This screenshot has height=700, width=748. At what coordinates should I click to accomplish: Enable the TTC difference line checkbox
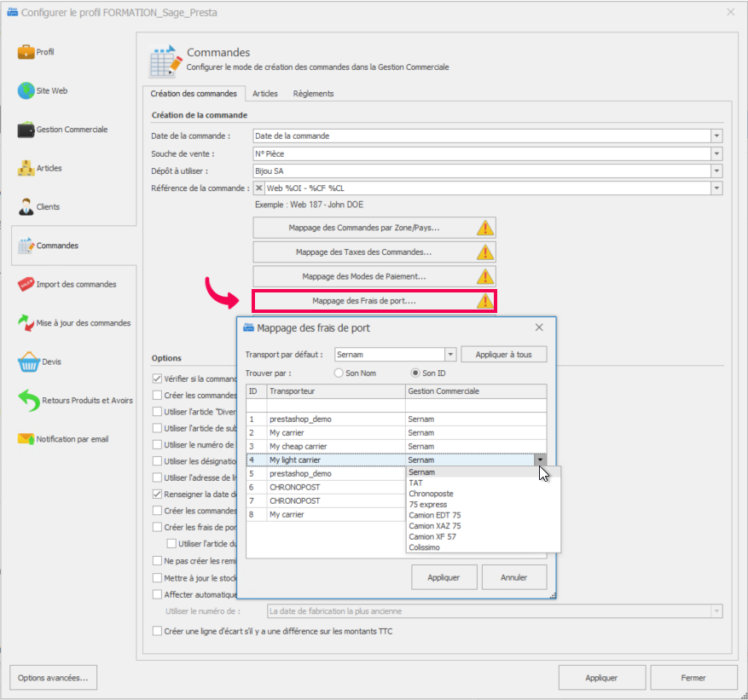(157, 631)
